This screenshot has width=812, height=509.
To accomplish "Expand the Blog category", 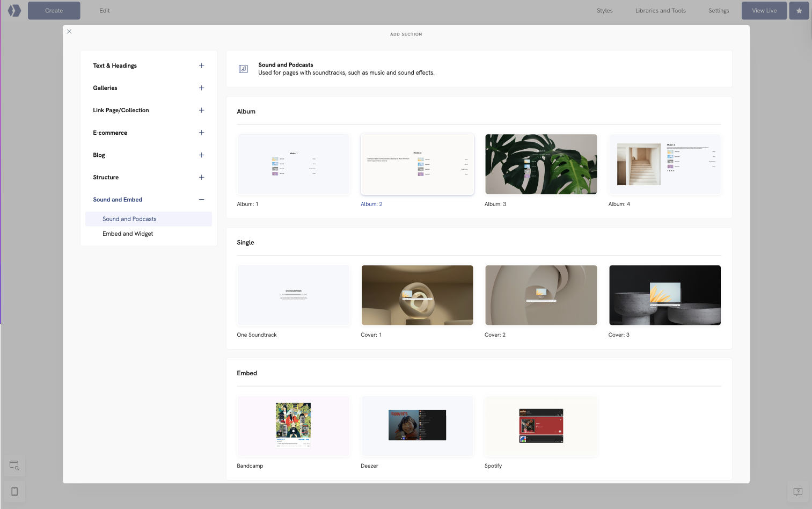I will click(x=201, y=155).
